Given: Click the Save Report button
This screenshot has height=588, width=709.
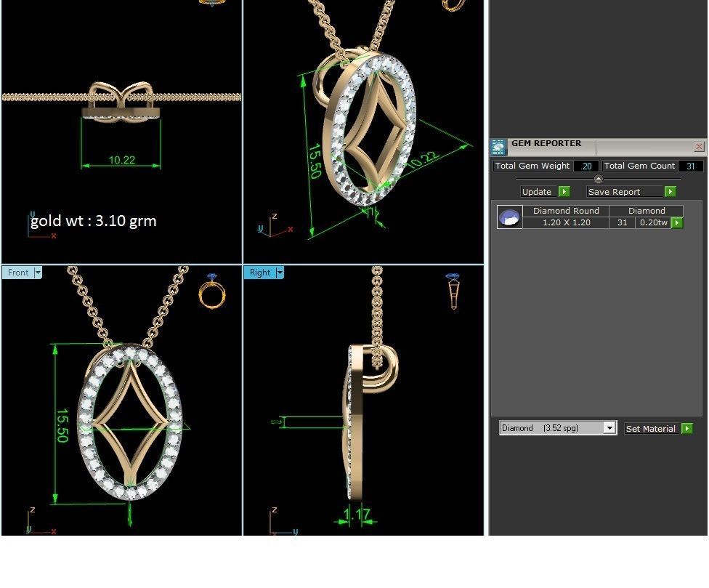Looking at the screenshot, I should point(625,192).
